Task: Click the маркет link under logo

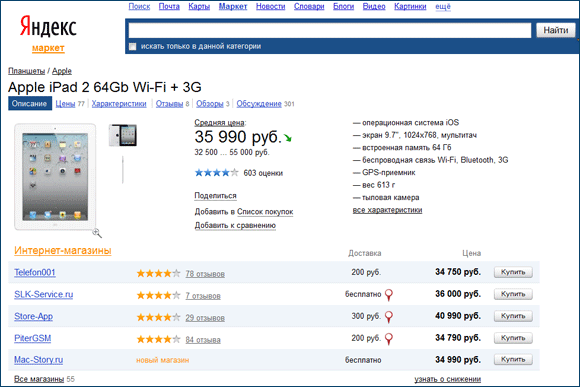Action: 48,48
